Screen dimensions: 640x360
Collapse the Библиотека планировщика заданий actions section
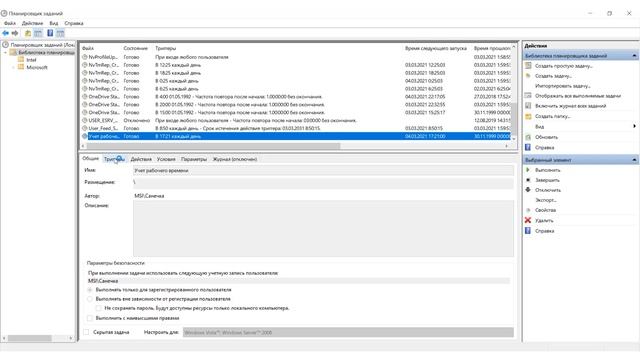(x=634, y=56)
